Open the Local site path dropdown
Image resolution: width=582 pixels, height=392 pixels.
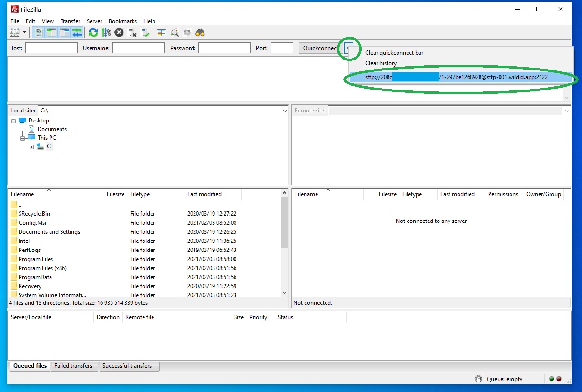285,111
